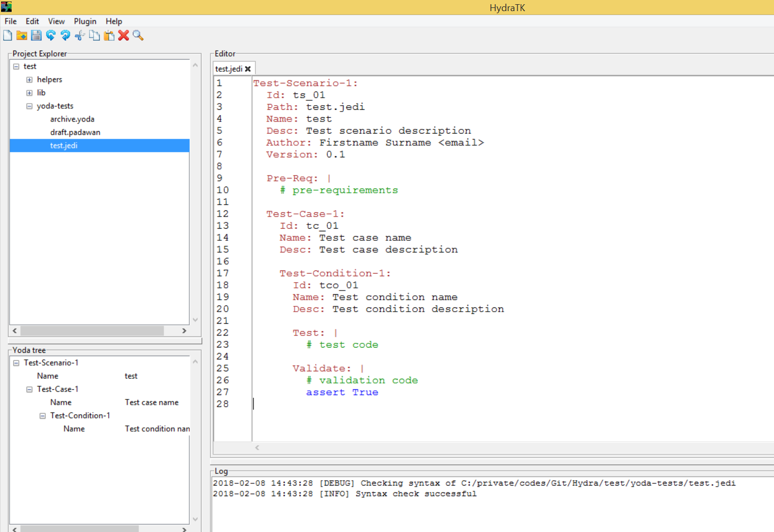Click the DEBUG Checking syntax log line
774x532 pixels.
coord(474,483)
